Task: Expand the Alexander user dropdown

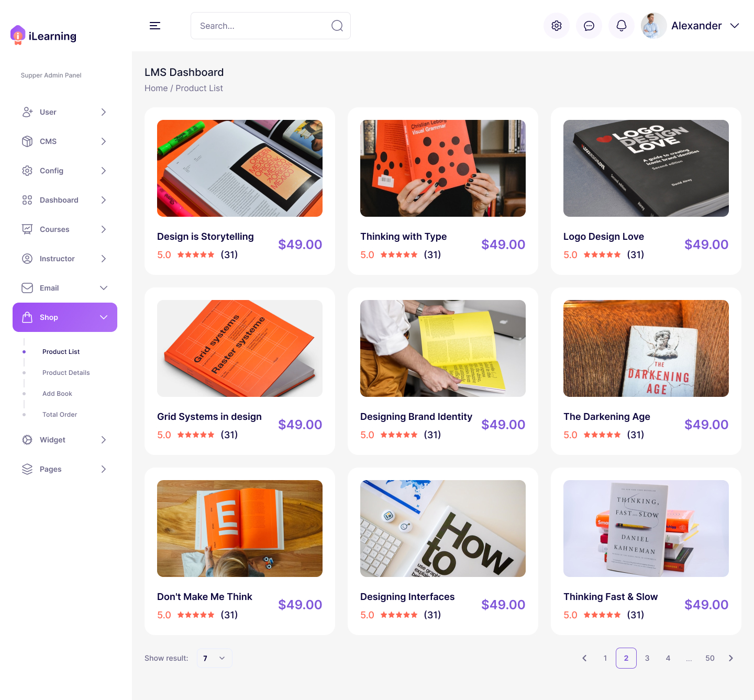Action: [735, 26]
